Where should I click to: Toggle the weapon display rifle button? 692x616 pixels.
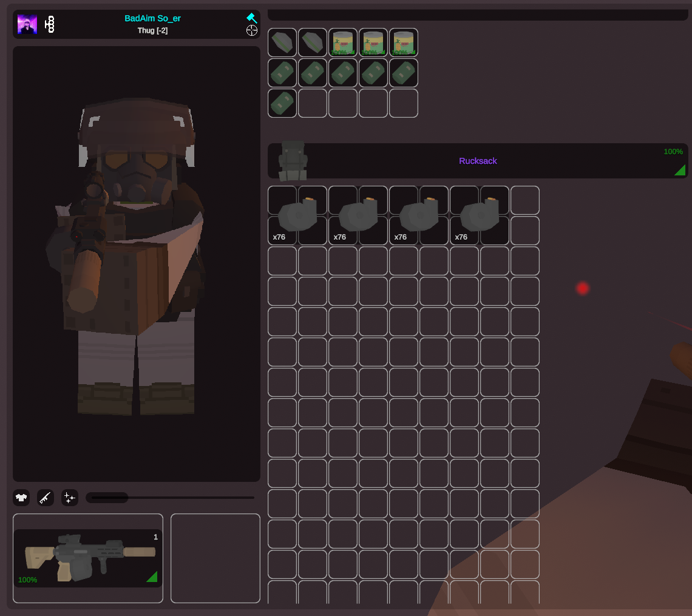click(x=46, y=498)
